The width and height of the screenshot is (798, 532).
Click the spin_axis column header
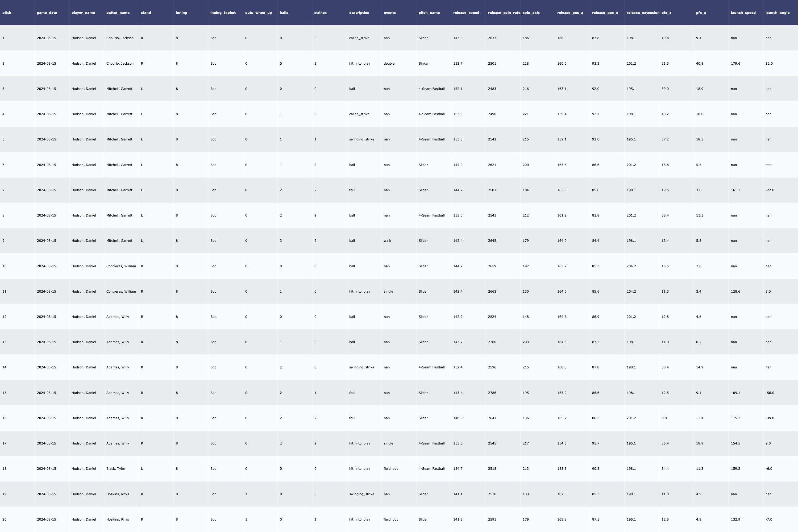[x=531, y=13]
